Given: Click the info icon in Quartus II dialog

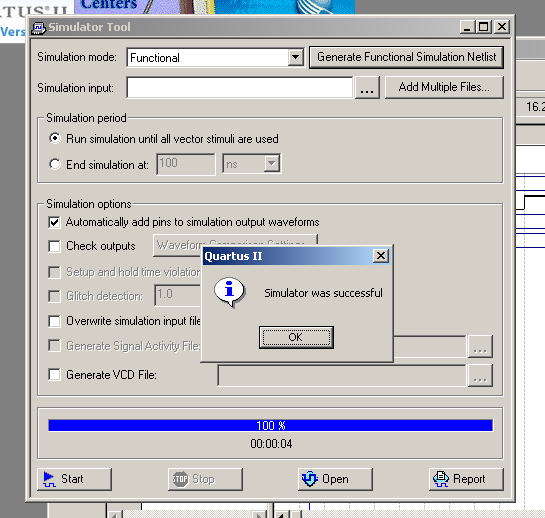Looking at the screenshot, I should tap(229, 292).
